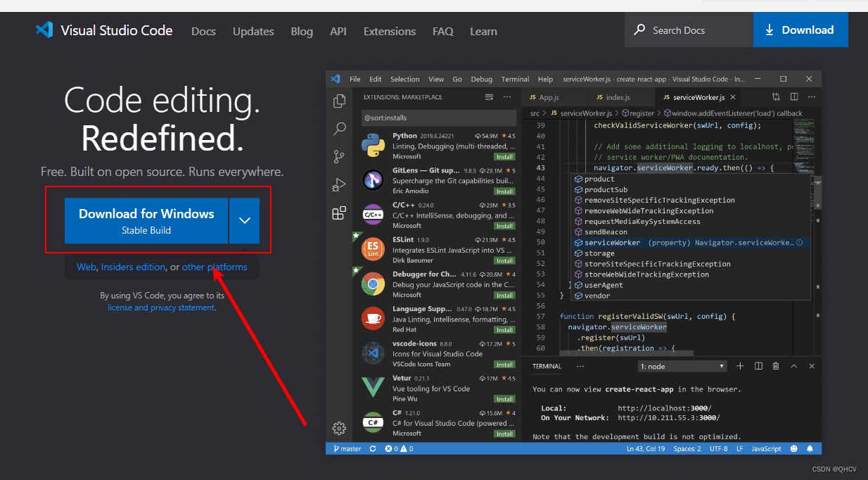Screen dimensions: 868x480
Task: Click the open changes icon in editor toolbar
Action: tap(776, 97)
